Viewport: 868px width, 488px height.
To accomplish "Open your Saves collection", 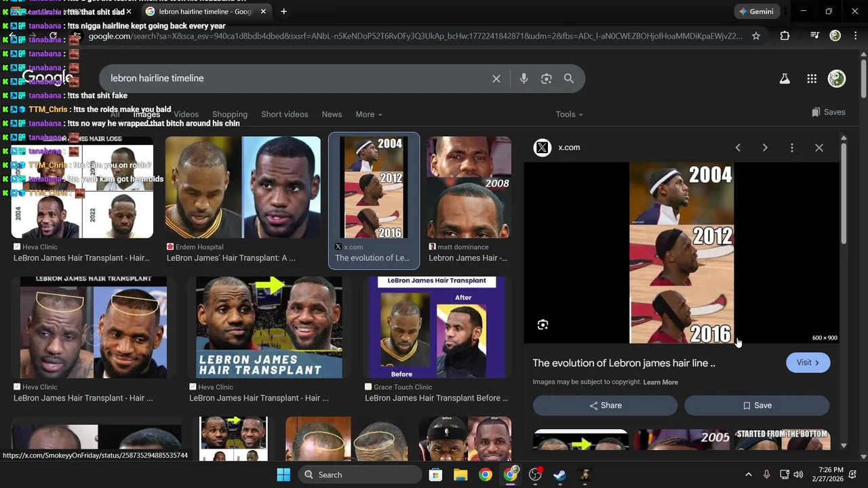I will pos(829,113).
